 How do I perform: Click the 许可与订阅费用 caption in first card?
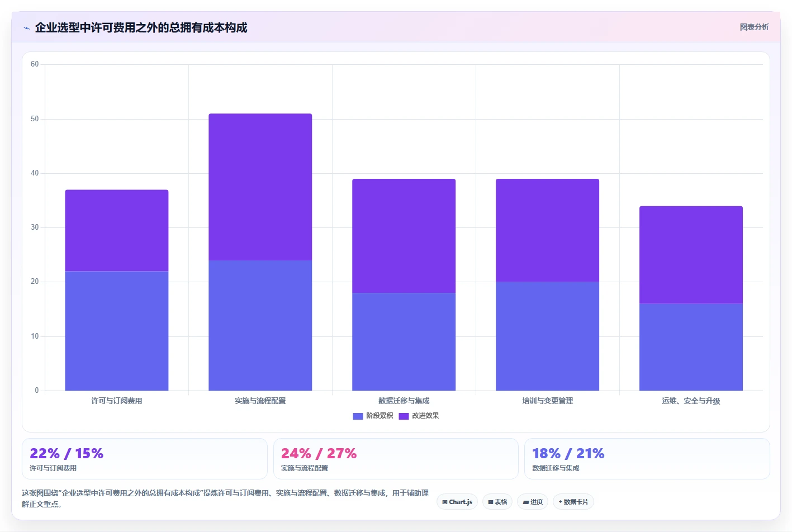[53, 468]
